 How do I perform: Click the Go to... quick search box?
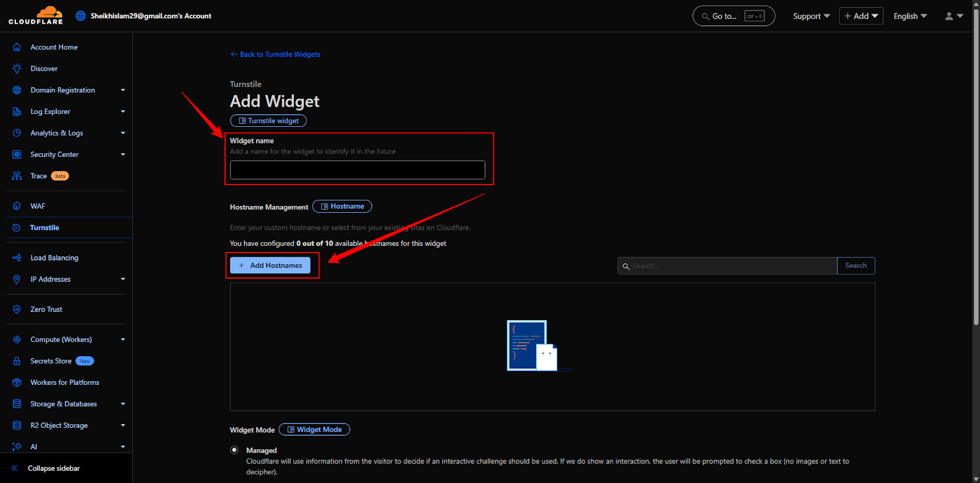coord(734,16)
